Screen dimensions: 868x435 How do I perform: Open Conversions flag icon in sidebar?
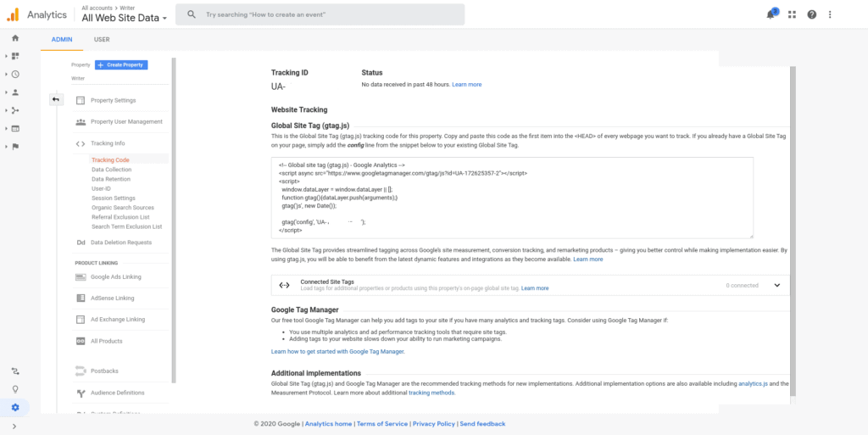coord(15,147)
